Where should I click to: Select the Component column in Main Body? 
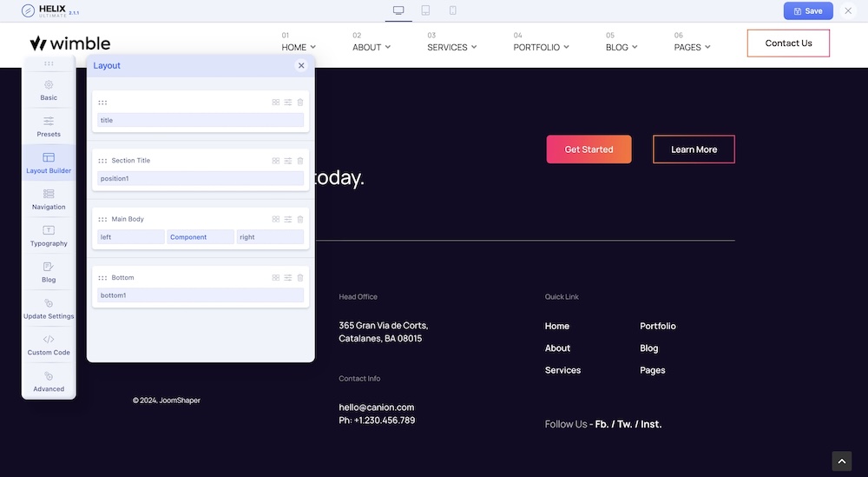pos(201,237)
